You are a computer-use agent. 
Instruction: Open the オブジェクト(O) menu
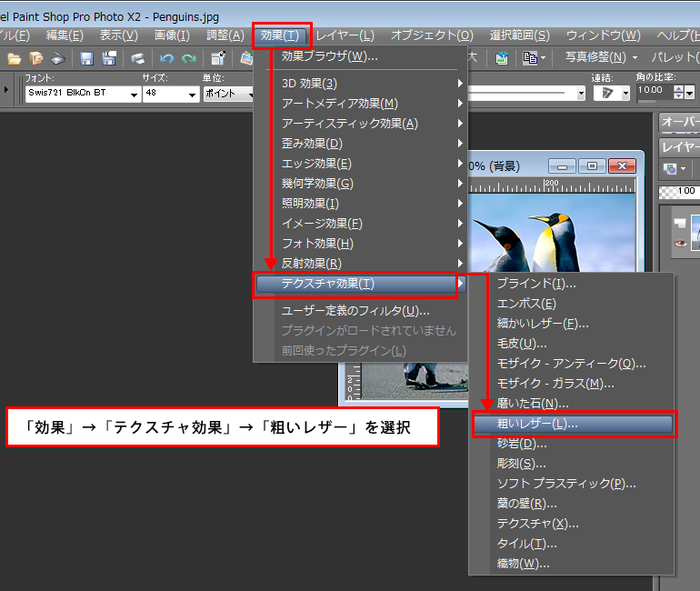coord(432,35)
